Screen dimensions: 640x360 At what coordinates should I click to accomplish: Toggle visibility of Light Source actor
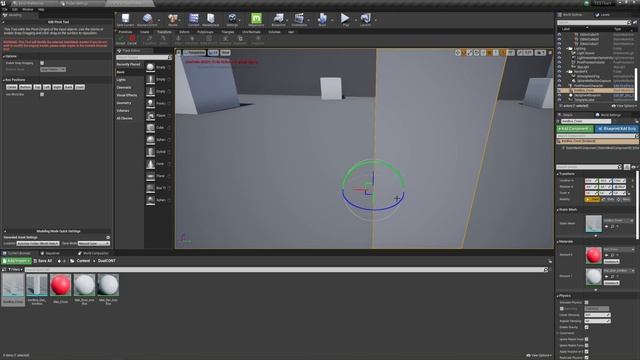pos(559,53)
